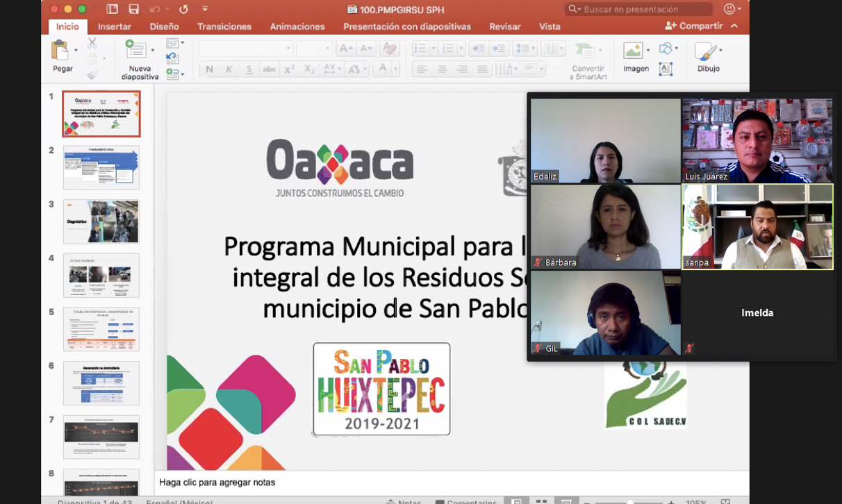Open the bullets list dropdown arrow
Viewport: 842px width, 504px height.
coord(434,49)
